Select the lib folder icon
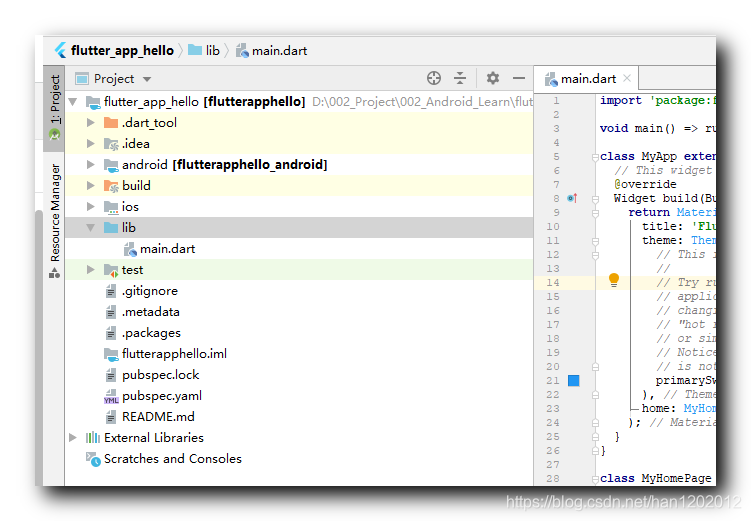 (x=111, y=227)
